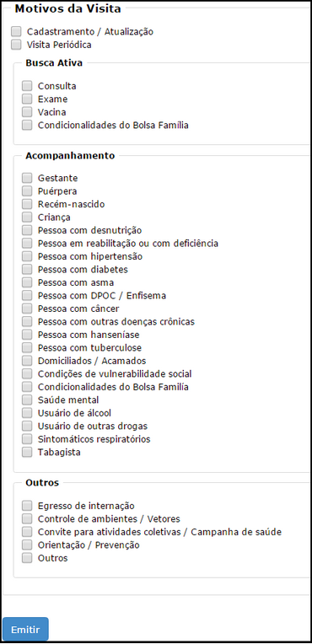Enable the Puérpera checkbox
The width and height of the screenshot is (312, 644).
pos(27,191)
